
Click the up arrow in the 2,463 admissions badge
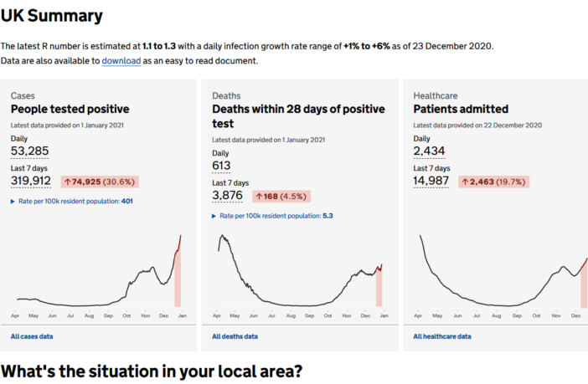[x=463, y=182]
